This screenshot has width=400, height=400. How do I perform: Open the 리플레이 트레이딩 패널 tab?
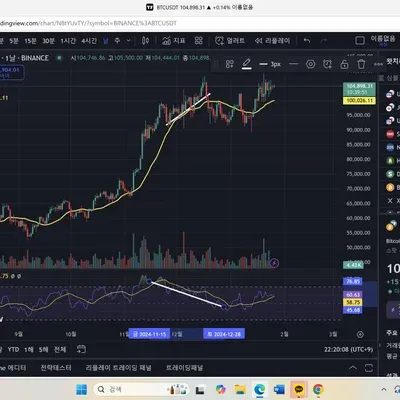click(118, 368)
